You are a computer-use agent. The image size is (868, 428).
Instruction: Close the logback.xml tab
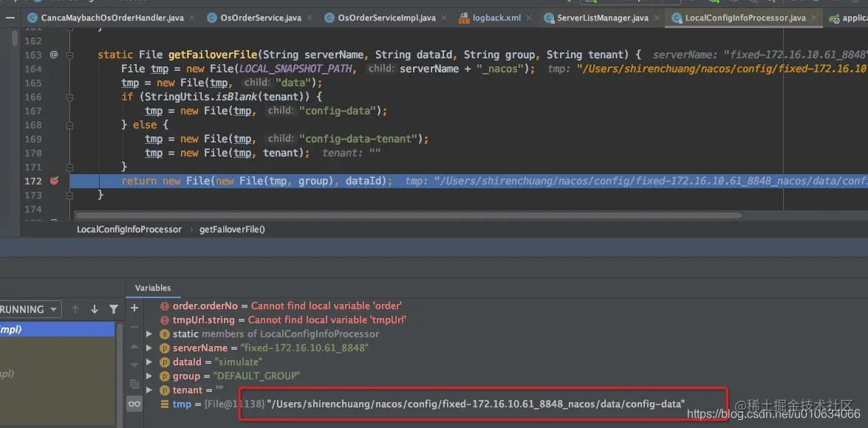pyautogui.click(x=529, y=18)
